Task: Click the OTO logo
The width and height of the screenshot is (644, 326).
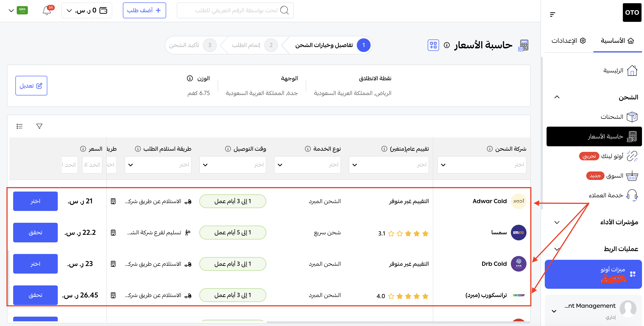Action: pos(632,12)
